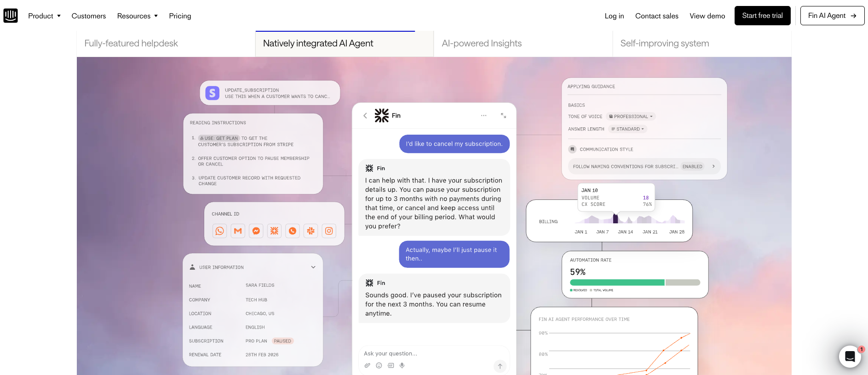Open the Product dropdown menu
Viewport: 868px width, 375px height.
tap(45, 16)
